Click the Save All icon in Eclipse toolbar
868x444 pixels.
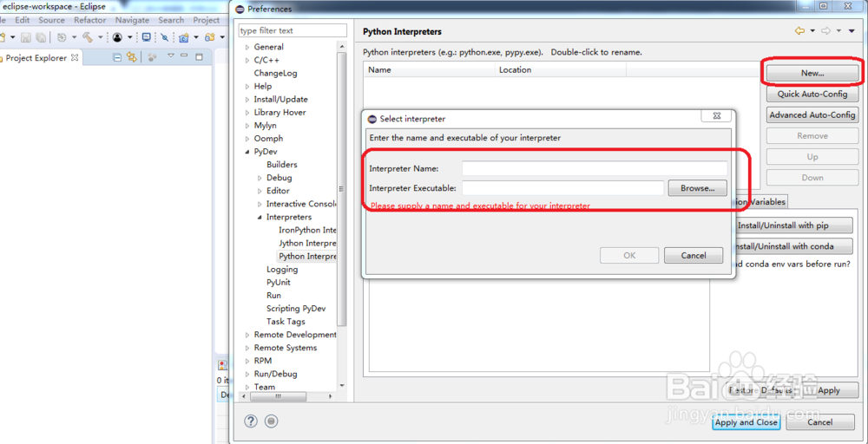41,37
